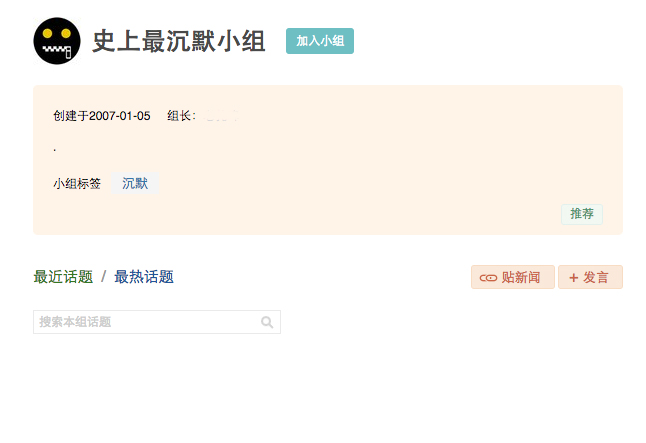Click the zipped-mouth group avatar icon
This screenshot has width=646, height=443.
point(57,41)
